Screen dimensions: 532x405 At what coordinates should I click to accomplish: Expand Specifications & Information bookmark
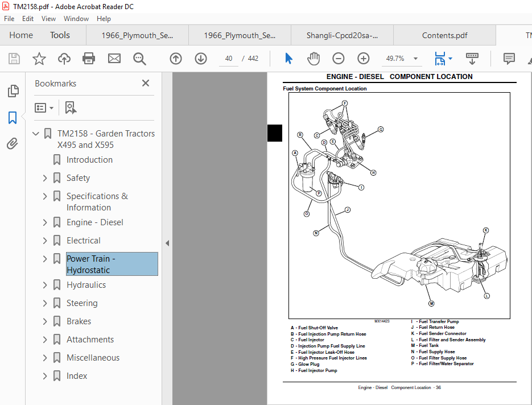coord(45,196)
